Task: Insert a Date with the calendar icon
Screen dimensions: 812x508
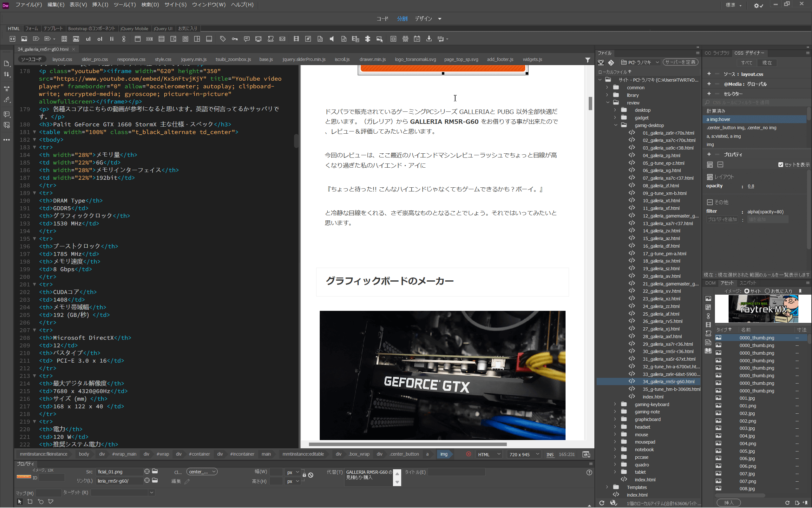Action: click(x=417, y=39)
